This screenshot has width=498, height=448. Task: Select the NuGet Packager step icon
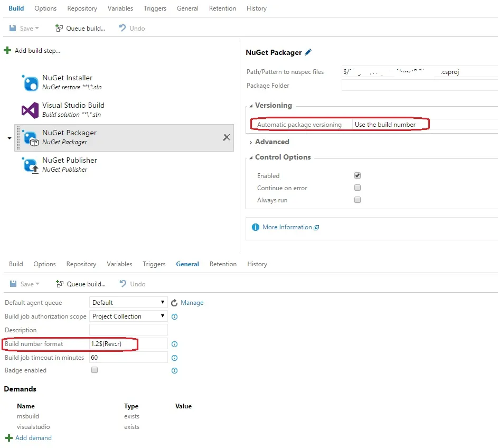tap(31, 138)
